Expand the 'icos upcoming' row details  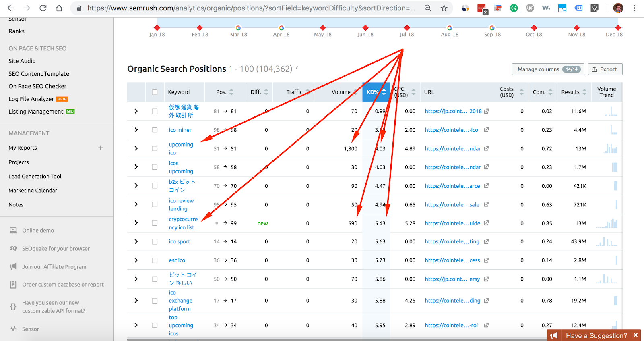(x=136, y=167)
